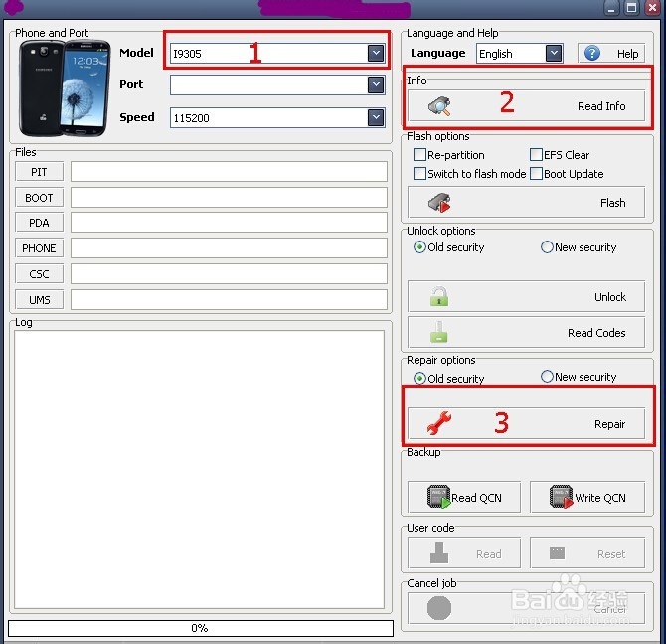Browse for a PDA file
This screenshot has width=666, height=644.
pyautogui.click(x=39, y=223)
